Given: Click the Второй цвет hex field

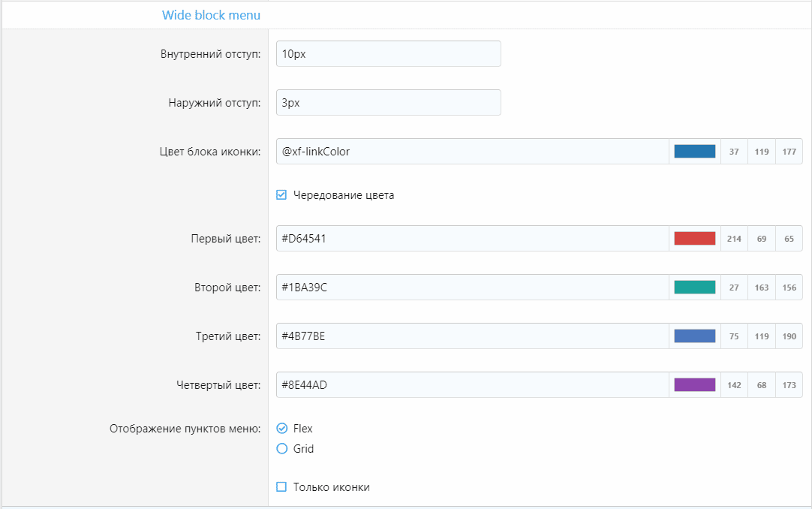Looking at the screenshot, I should 471,288.
